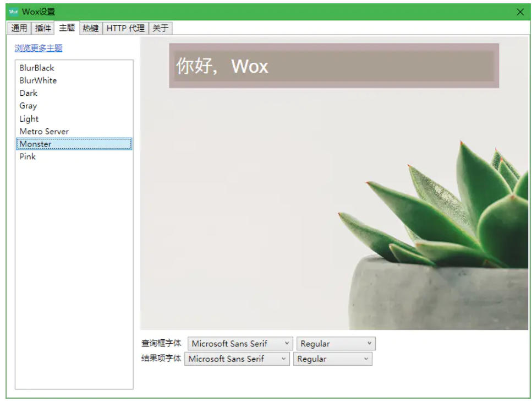
Task: Open the 结果项字体 font family dropdown
Action: pos(237,359)
